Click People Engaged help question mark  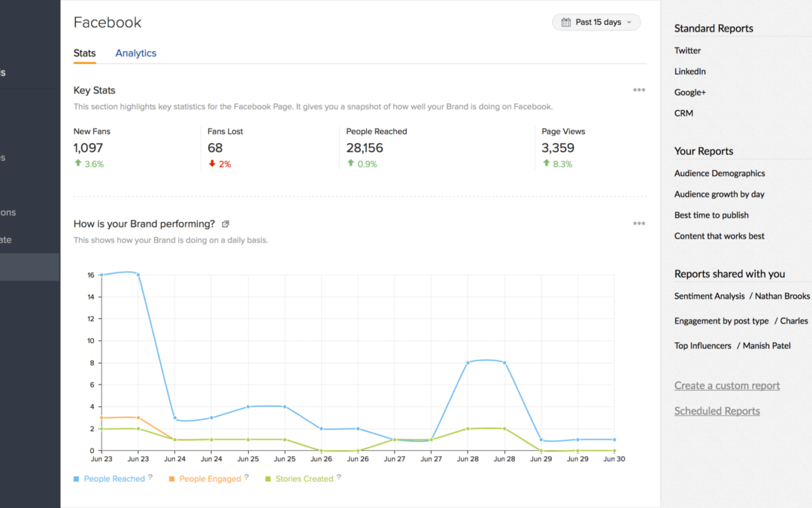pos(247,477)
